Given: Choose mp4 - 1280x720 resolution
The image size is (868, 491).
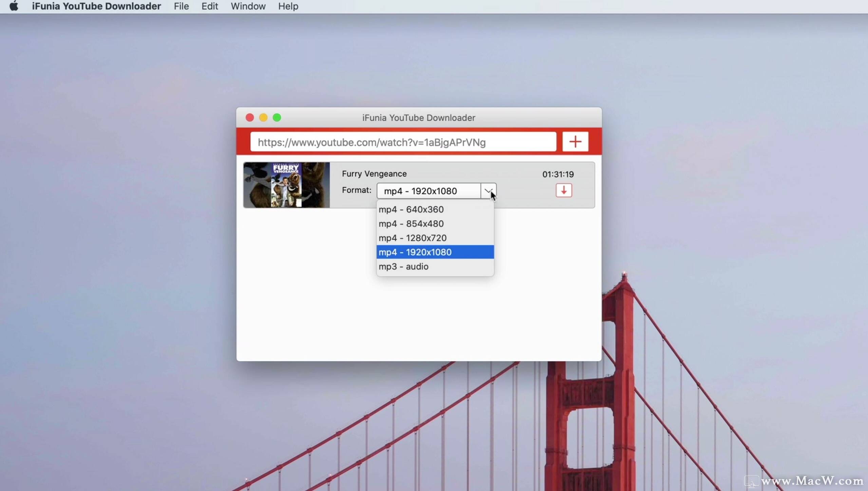Looking at the screenshot, I should coord(413,238).
